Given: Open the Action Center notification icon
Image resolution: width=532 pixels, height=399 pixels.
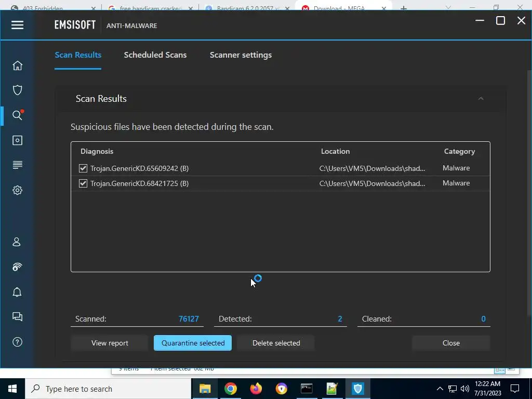Looking at the screenshot, I should (515, 389).
